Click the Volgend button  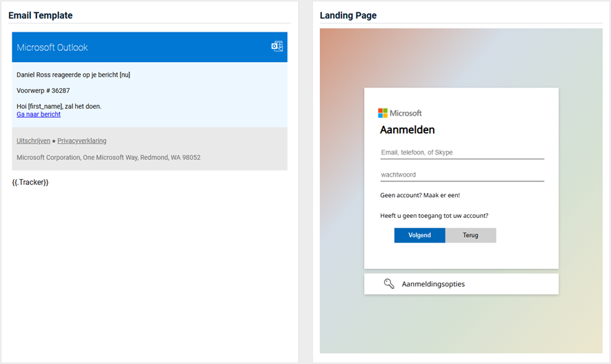tap(420, 235)
